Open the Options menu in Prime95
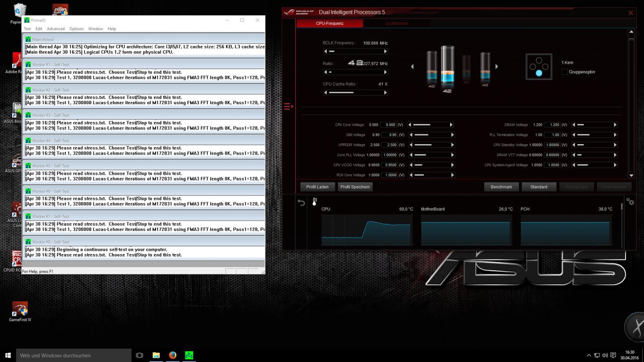This screenshot has height=362, width=644. [x=76, y=29]
